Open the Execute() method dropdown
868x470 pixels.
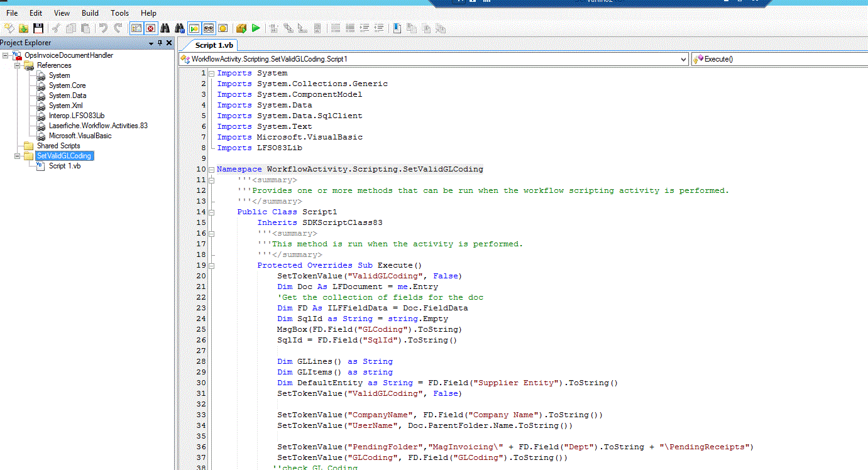click(779, 59)
